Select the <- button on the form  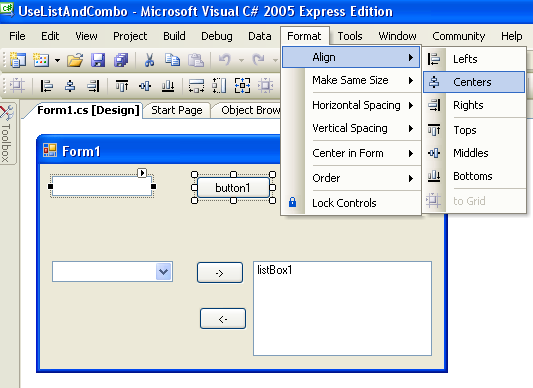click(223, 319)
